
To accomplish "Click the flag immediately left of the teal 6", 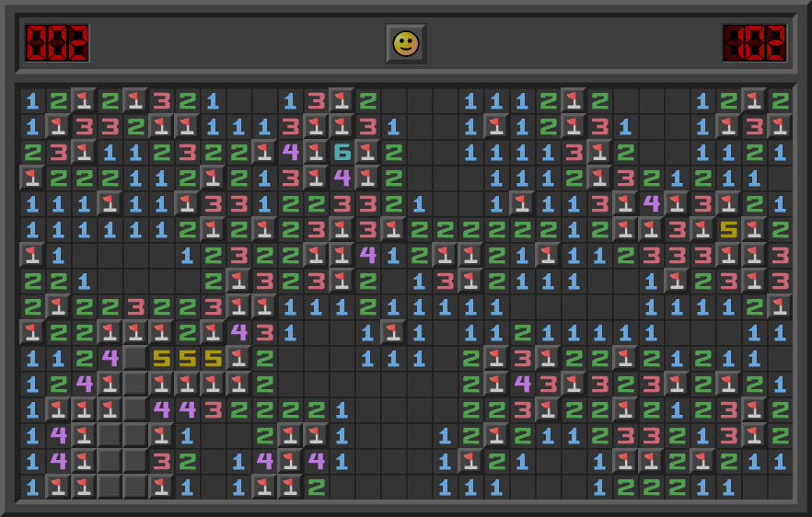I will (317, 152).
